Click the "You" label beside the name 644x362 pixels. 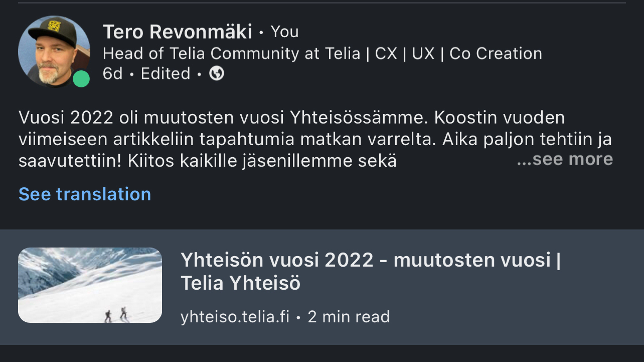point(284,32)
